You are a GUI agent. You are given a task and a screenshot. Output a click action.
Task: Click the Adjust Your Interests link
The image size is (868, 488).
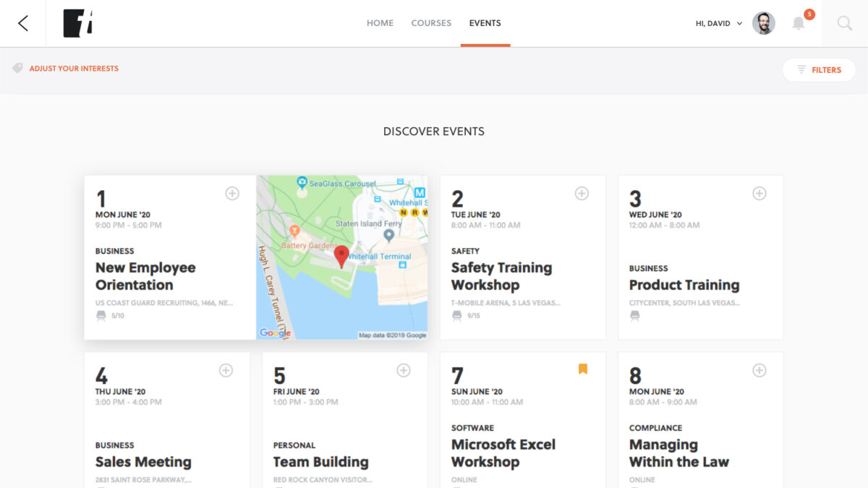(x=74, y=69)
